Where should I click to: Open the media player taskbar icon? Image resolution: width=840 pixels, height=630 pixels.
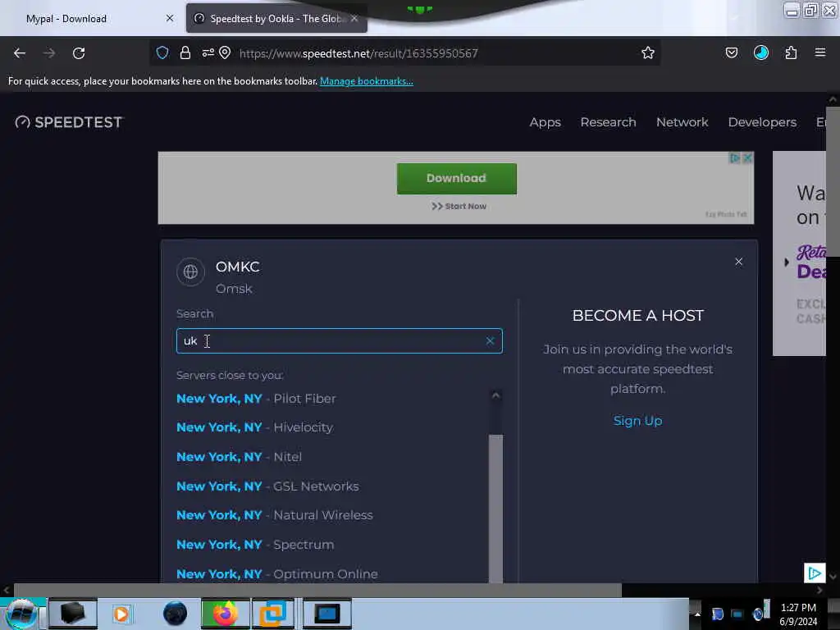point(121,614)
